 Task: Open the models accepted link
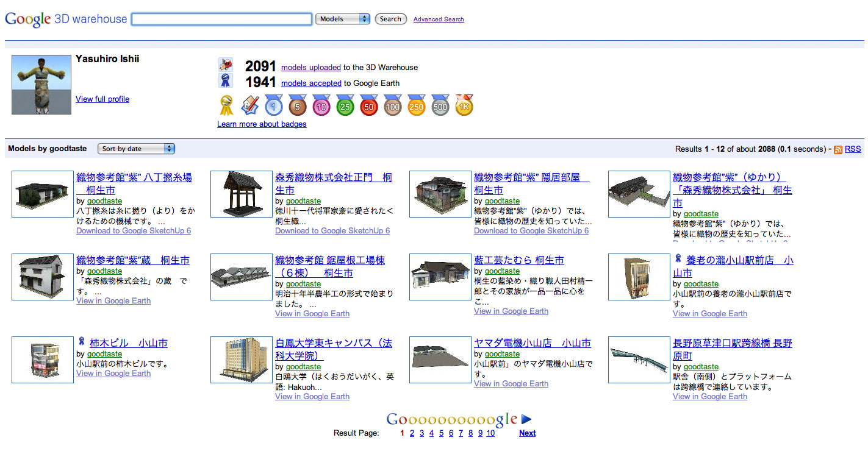tap(311, 83)
